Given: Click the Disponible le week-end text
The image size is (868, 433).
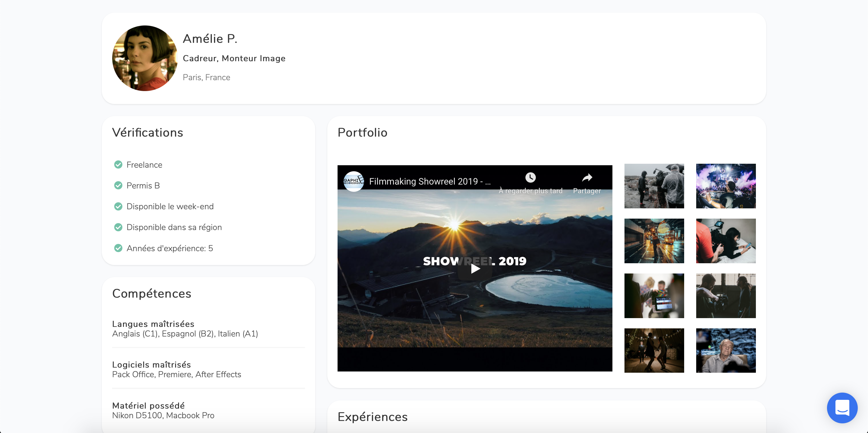Looking at the screenshot, I should [170, 206].
